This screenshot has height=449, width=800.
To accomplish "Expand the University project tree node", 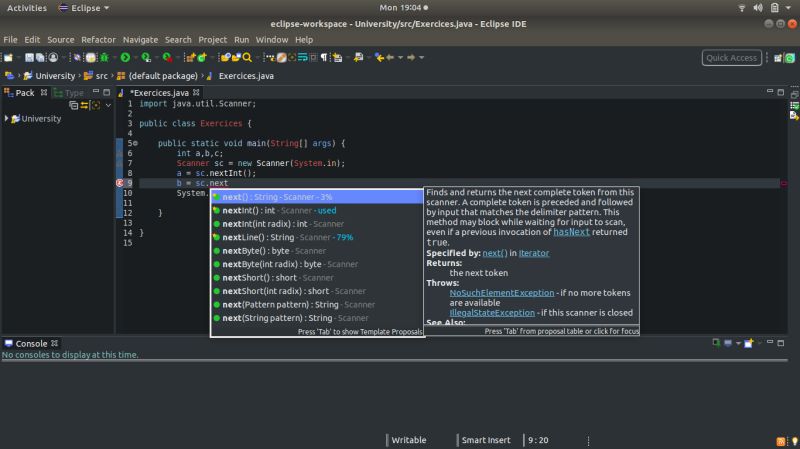I will [x=6, y=118].
